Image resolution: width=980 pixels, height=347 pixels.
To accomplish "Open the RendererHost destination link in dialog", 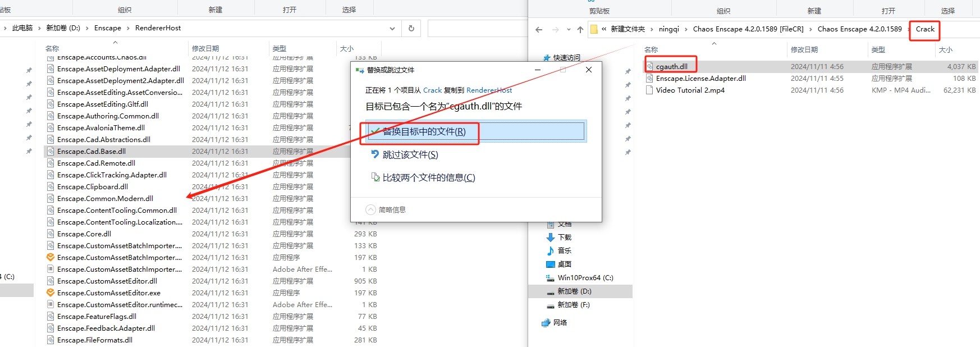I will [x=489, y=90].
